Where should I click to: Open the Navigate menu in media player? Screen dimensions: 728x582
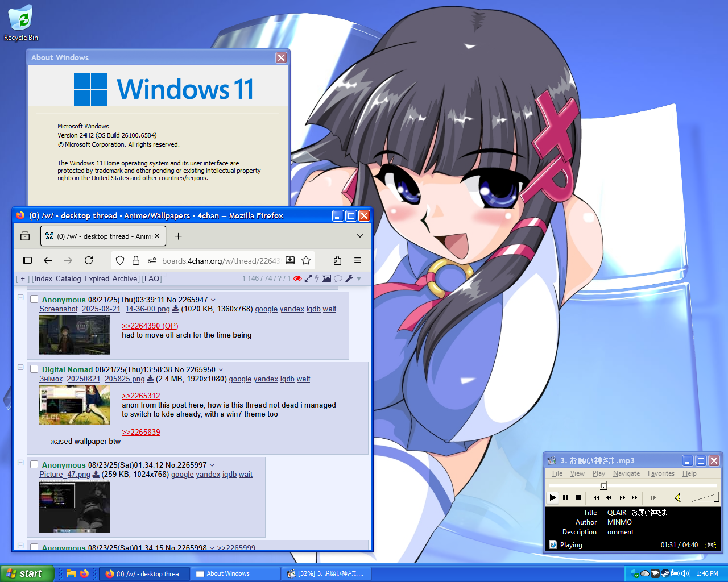(626, 473)
